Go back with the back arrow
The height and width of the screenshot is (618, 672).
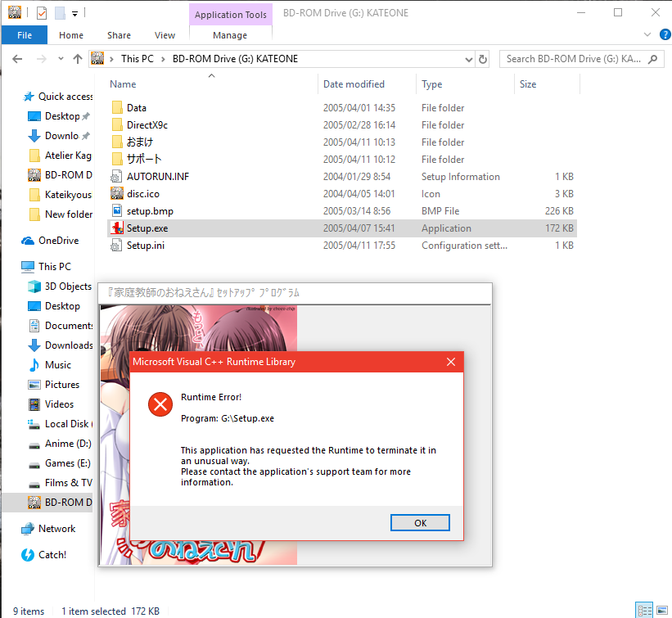coord(17,59)
